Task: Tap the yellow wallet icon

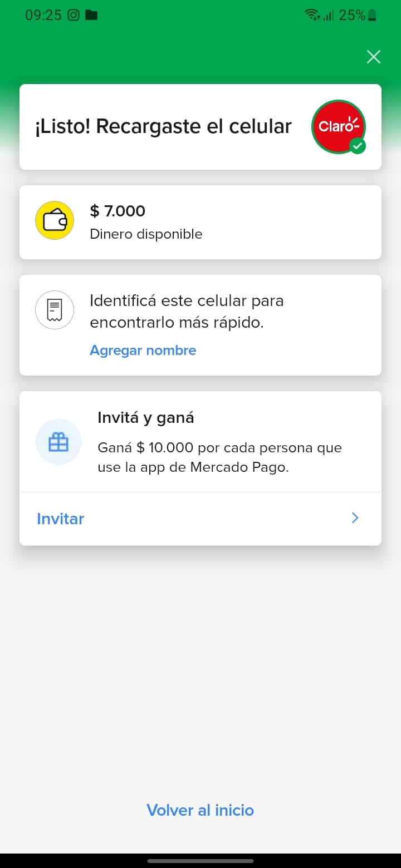Action: pos(55,220)
